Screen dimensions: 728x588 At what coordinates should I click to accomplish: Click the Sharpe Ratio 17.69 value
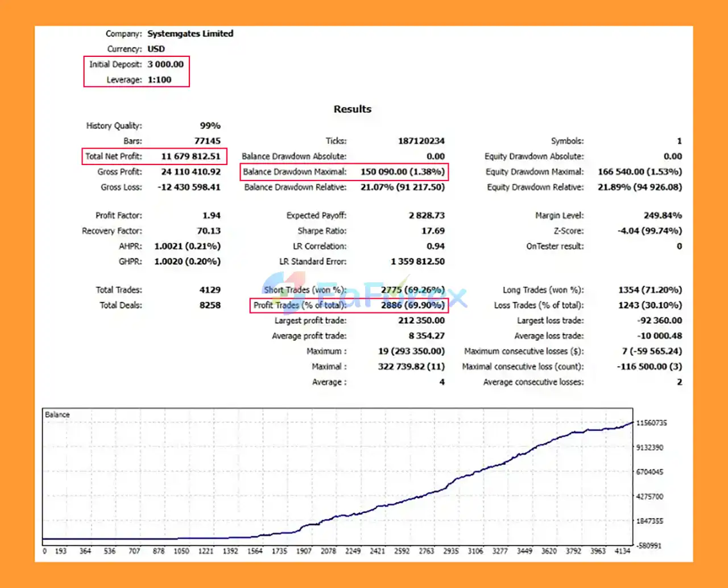[433, 231]
